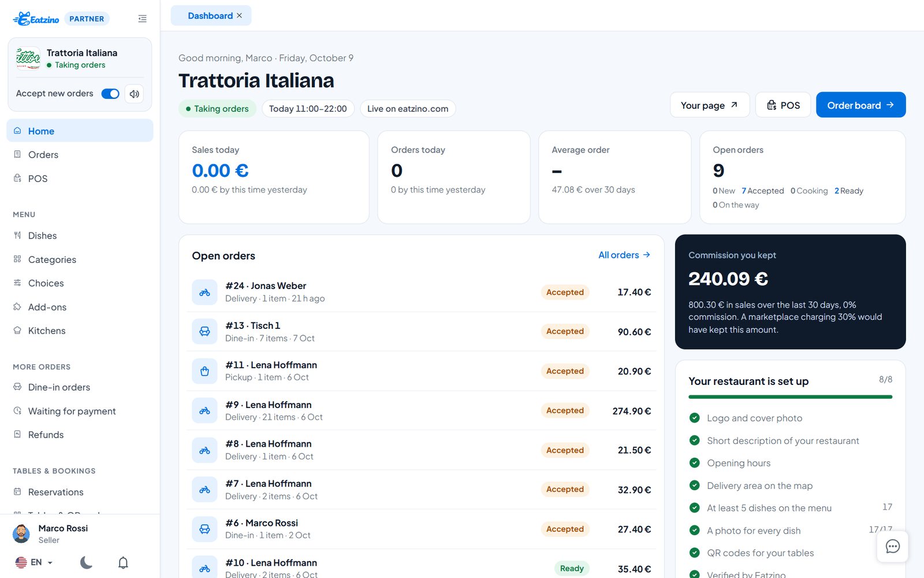
Task: Click the POS button near Order board
Action: point(783,105)
